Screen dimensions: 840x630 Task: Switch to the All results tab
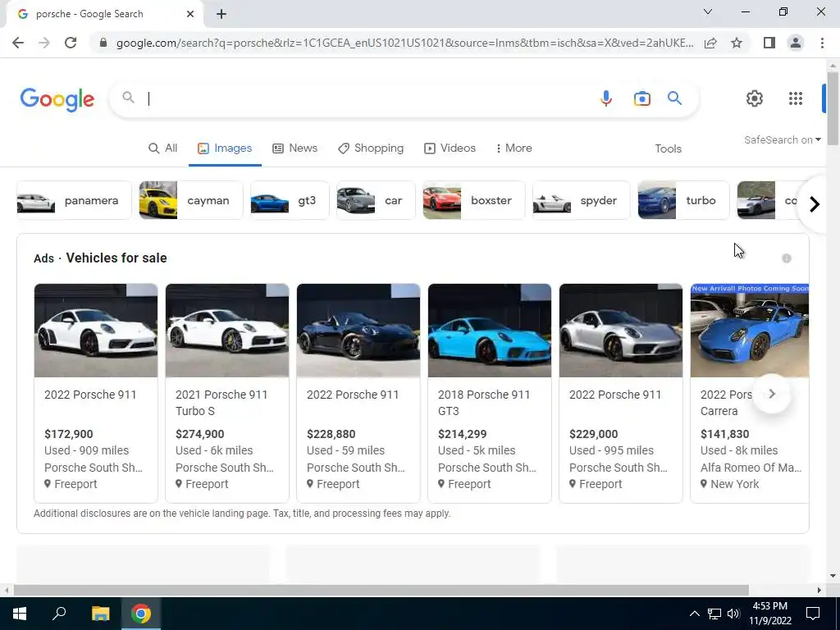coord(163,148)
